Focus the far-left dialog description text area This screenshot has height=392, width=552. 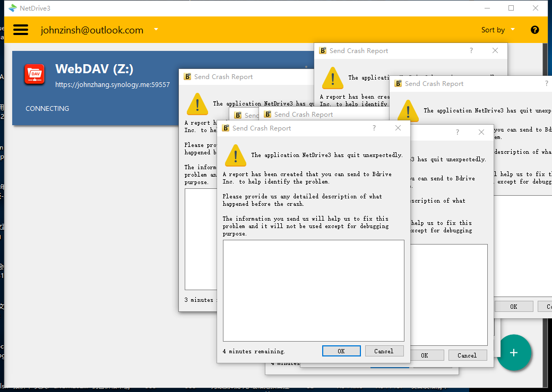(201, 239)
